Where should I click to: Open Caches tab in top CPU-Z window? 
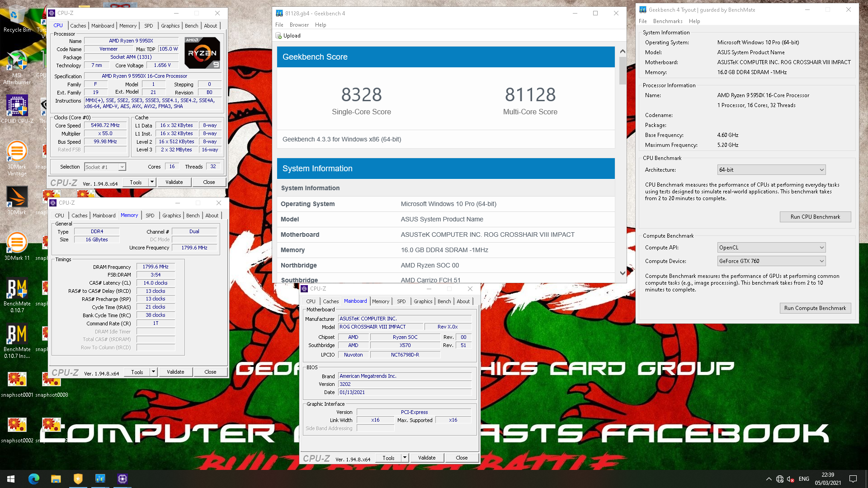[x=78, y=26]
